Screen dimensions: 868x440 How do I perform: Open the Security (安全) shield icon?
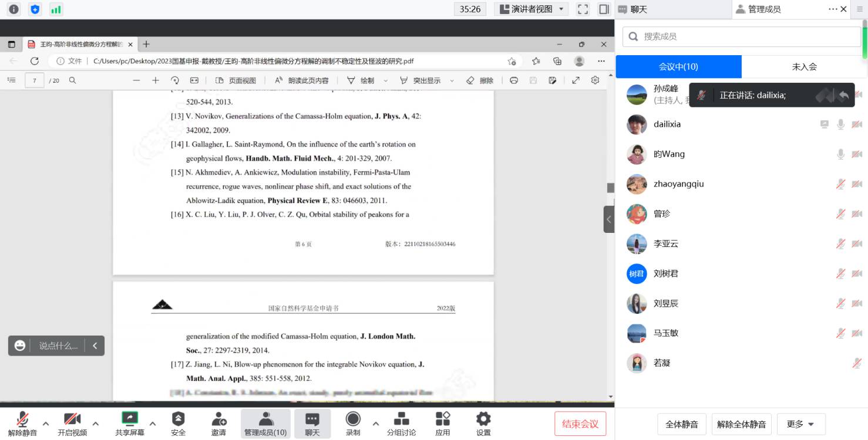(178, 419)
